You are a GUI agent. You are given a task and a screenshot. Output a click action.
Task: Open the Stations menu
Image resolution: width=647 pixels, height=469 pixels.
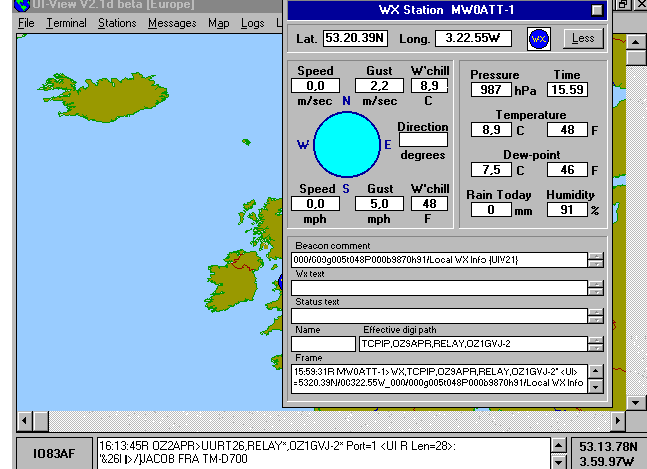[x=117, y=23]
